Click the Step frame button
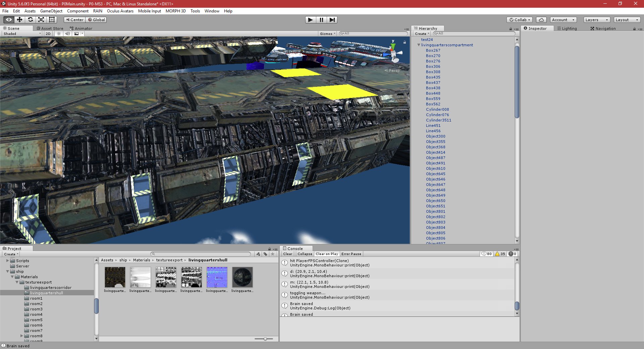 tap(332, 20)
